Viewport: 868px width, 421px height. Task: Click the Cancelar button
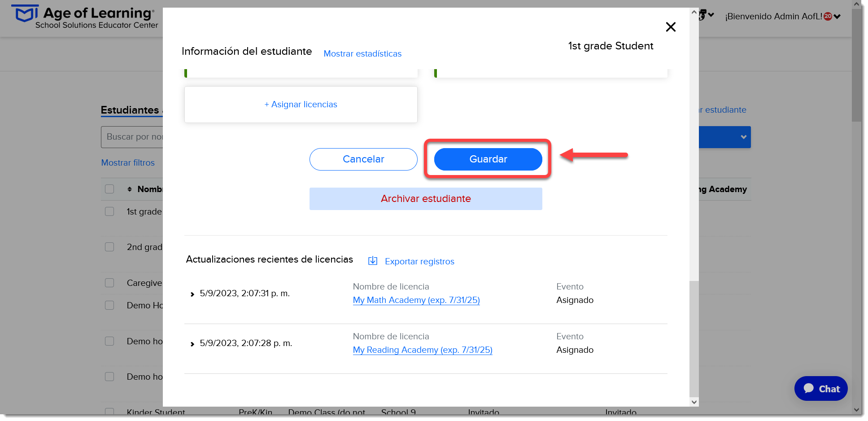pyautogui.click(x=363, y=159)
